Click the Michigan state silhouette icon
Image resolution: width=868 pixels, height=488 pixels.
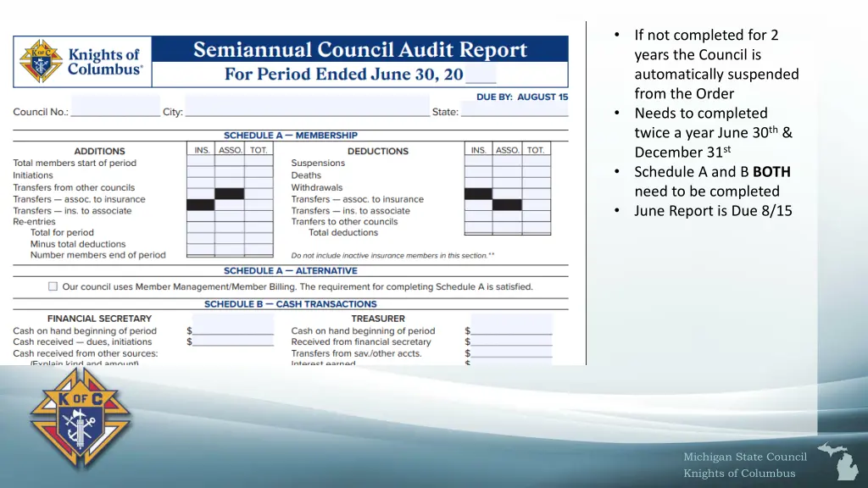[839, 461]
